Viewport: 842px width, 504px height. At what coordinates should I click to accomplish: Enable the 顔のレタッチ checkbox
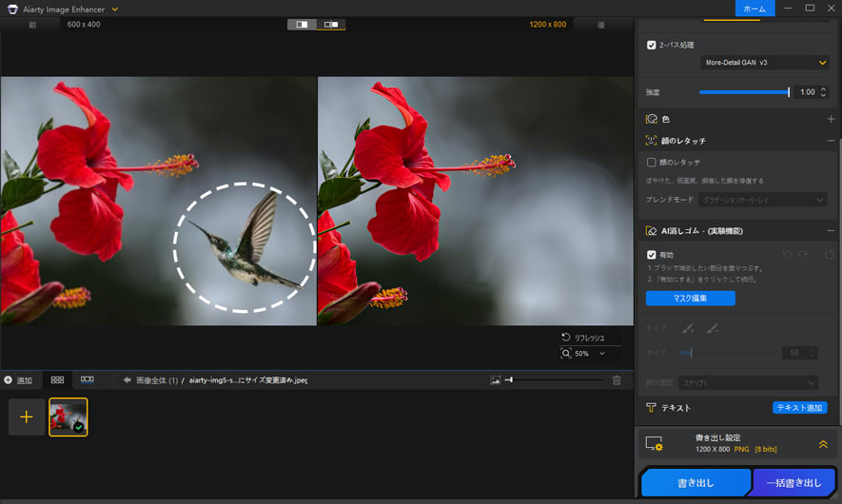point(652,162)
